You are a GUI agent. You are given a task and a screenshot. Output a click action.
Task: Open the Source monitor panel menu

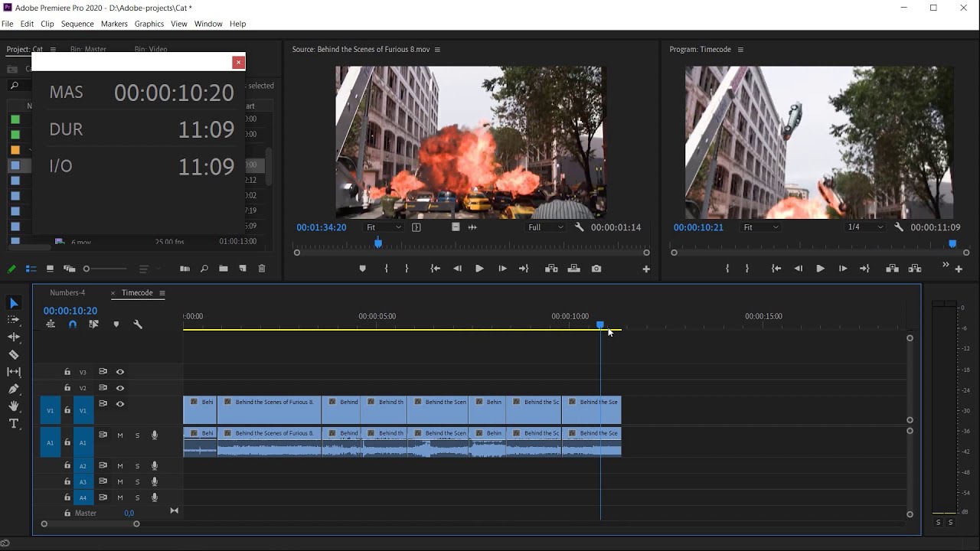click(438, 50)
